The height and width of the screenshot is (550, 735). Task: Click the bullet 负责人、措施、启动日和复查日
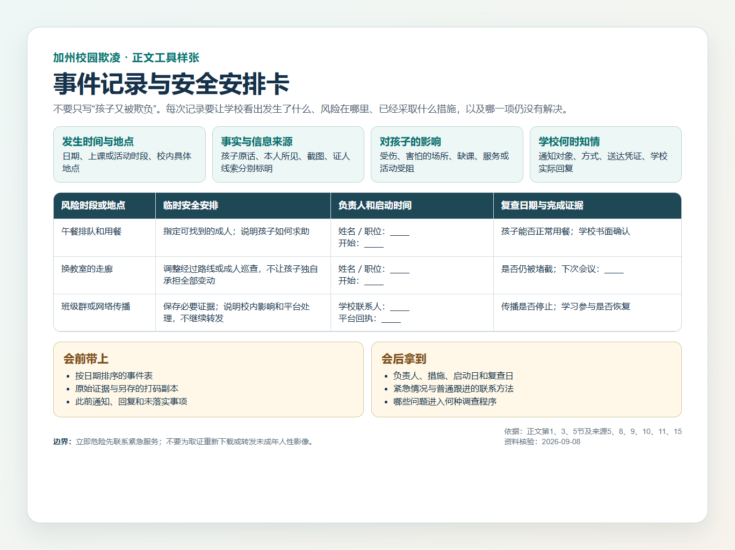coord(453,376)
